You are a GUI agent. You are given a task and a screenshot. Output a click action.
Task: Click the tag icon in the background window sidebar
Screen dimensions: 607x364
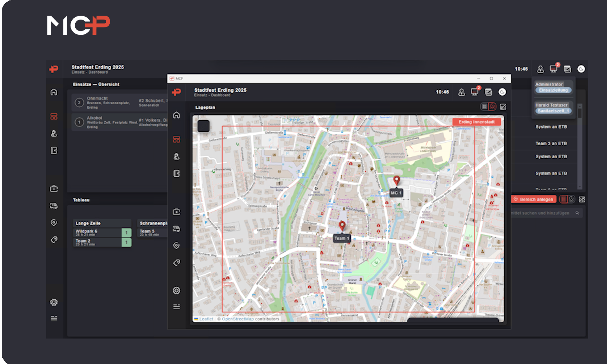(54, 239)
